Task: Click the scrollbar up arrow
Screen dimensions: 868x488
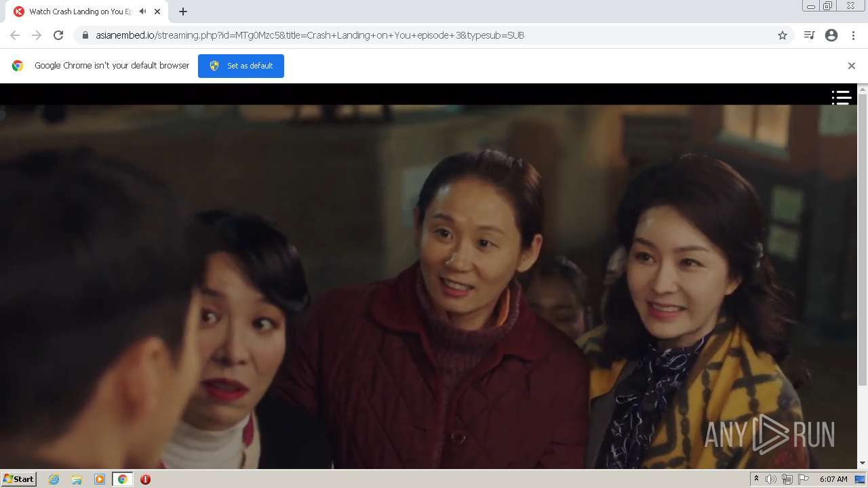Action: 863,89
